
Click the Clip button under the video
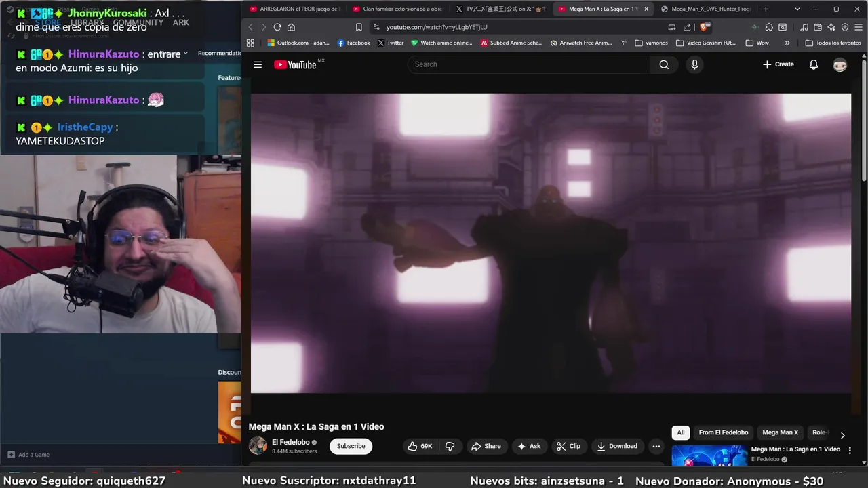[x=568, y=446]
